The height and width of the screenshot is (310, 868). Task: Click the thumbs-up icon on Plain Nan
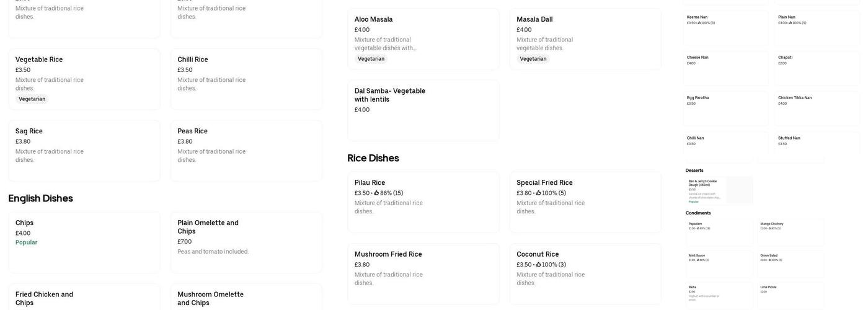(x=790, y=23)
